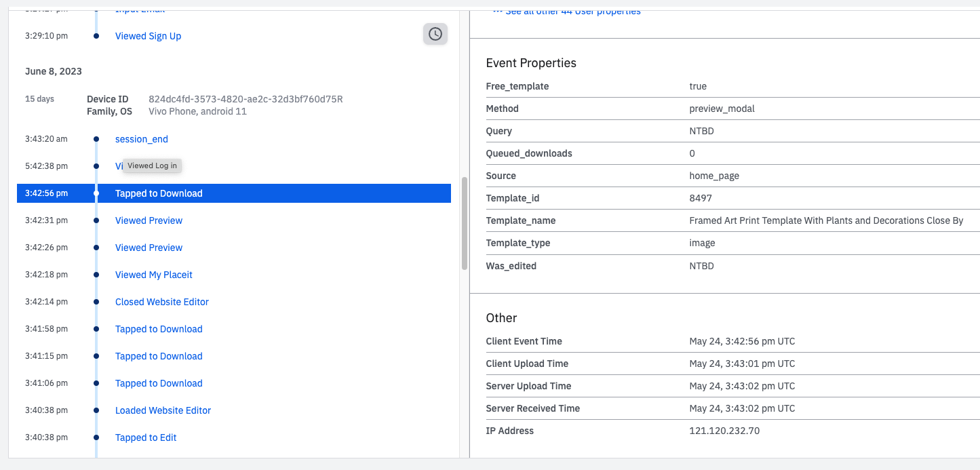
Task: Click the clock history icon button
Action: [435, 34]
